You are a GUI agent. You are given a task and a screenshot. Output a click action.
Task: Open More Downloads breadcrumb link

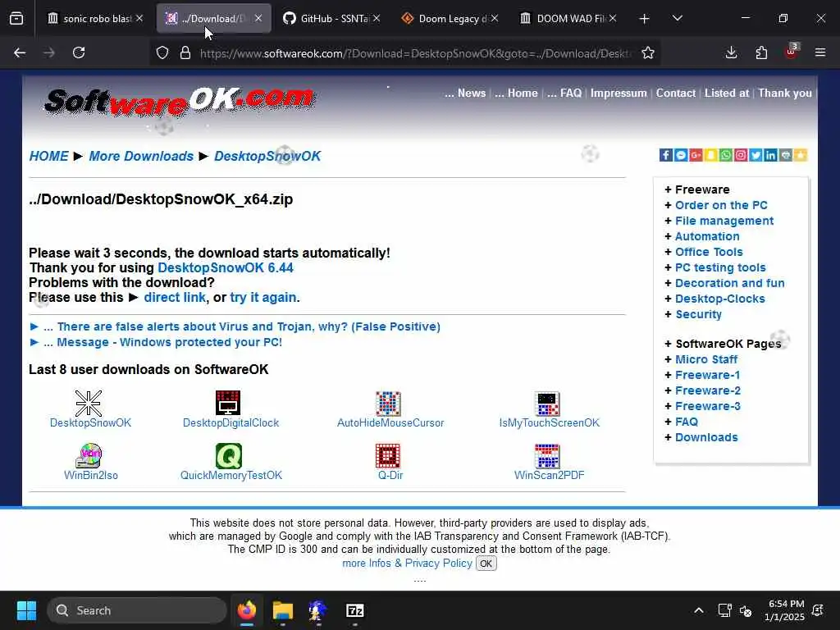(141, 156)
